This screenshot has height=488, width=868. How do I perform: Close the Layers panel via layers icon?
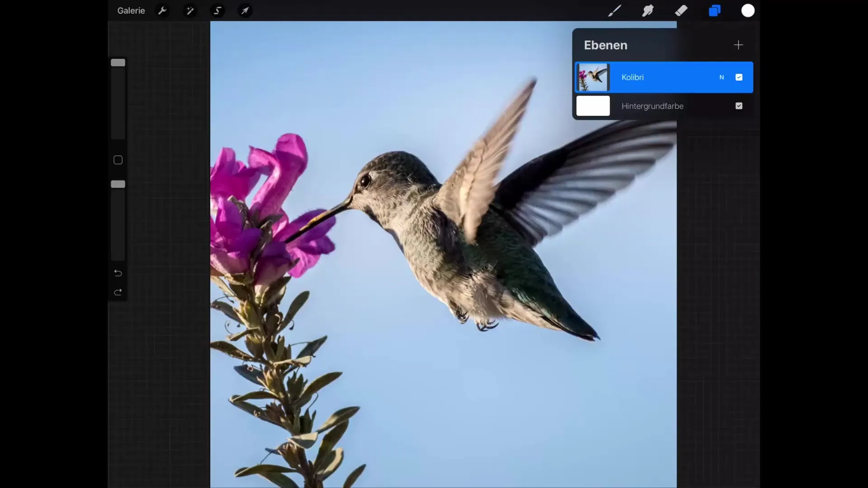point(714,10)
